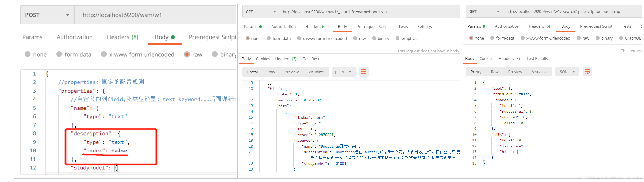644x182 pixels.
Task: Click the Visualize view in the right response
Action: click(539, 72)
